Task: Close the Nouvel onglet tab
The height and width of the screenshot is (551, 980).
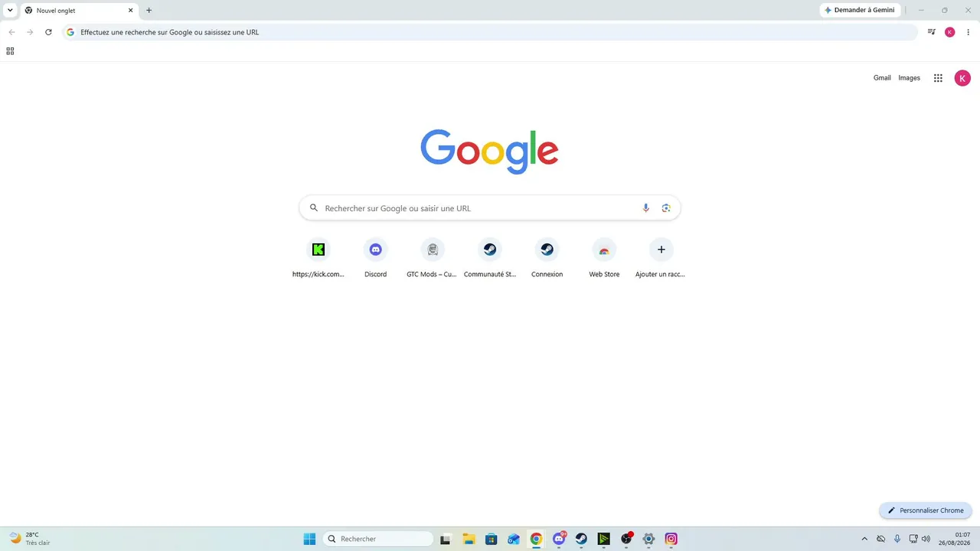Action: pyautogui.click(x=130, y=11)
